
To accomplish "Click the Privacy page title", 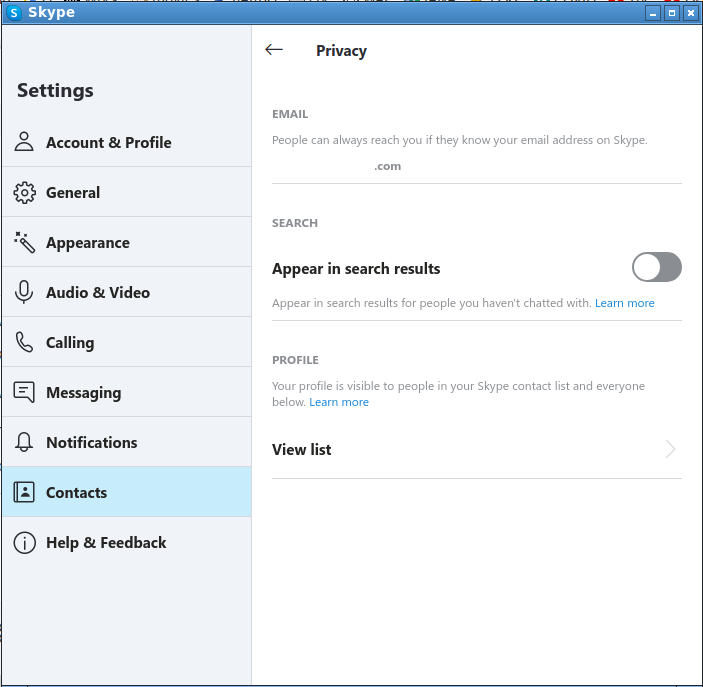I will click(341, 51).
